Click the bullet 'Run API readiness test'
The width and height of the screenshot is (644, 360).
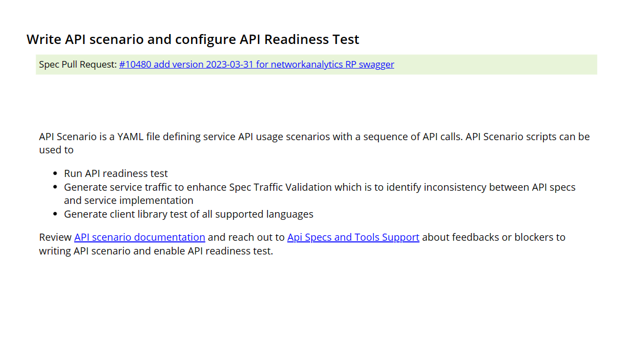(x=116, y=174)
